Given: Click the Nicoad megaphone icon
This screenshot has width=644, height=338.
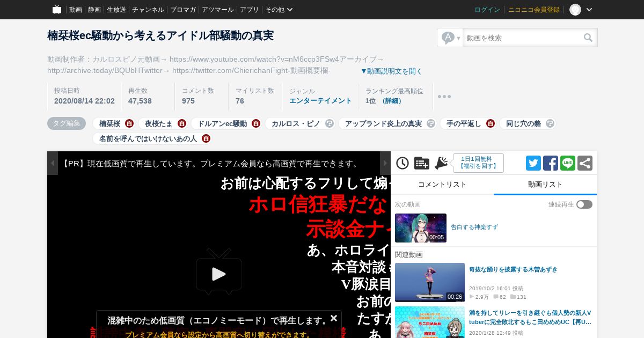Looking at the screenshot, I should point(441,163).
